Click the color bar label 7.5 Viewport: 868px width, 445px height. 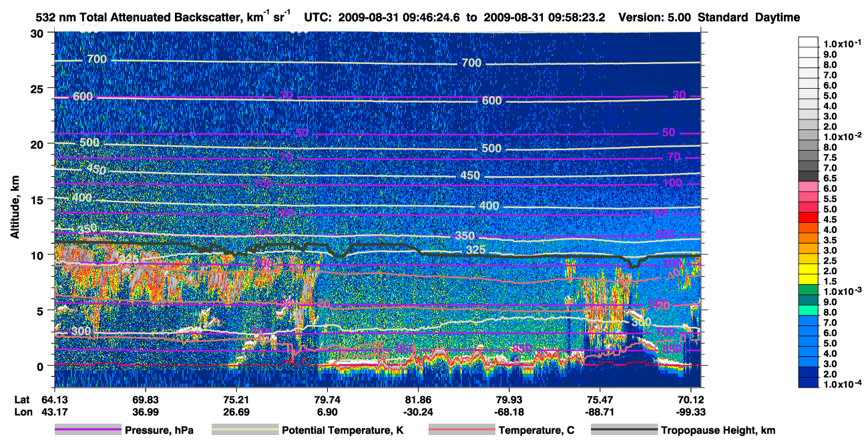829,157
